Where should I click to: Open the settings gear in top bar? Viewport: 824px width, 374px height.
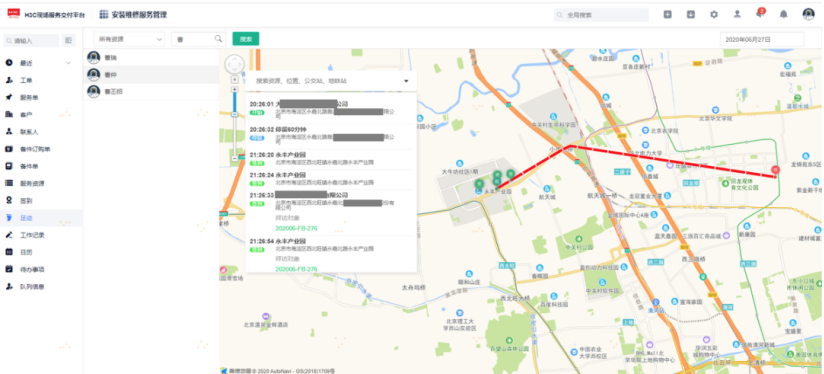[x=714, y=15]
